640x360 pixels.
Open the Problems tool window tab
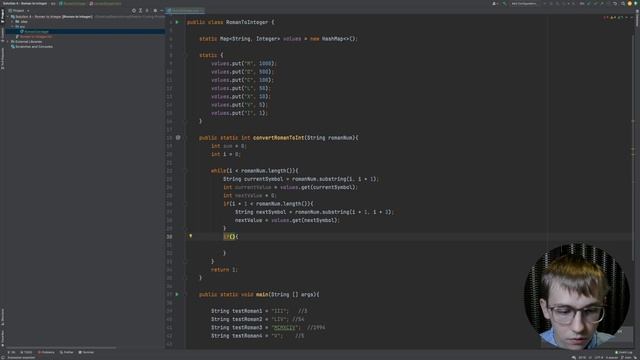click(x=46, y=352)
